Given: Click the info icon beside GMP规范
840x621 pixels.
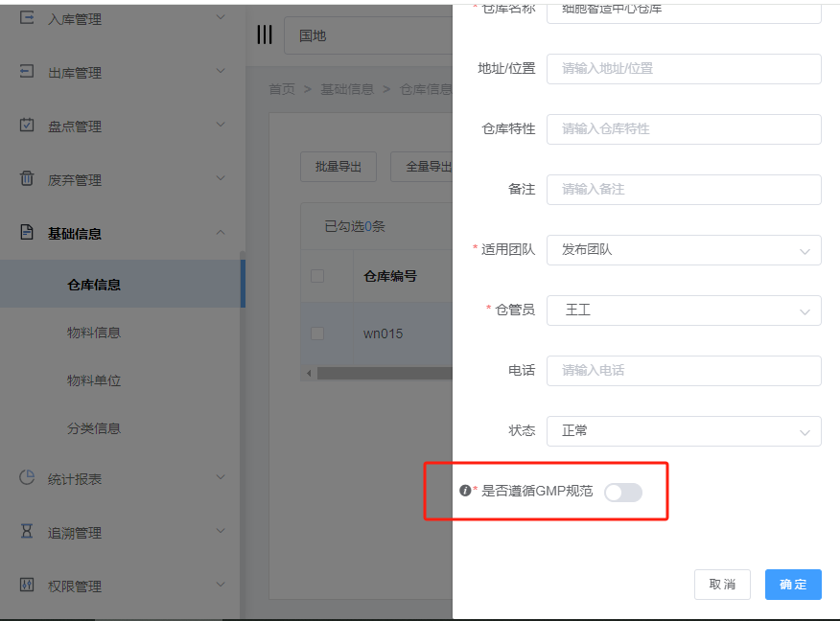Looking at the screenshot, I should pos(465,491).
